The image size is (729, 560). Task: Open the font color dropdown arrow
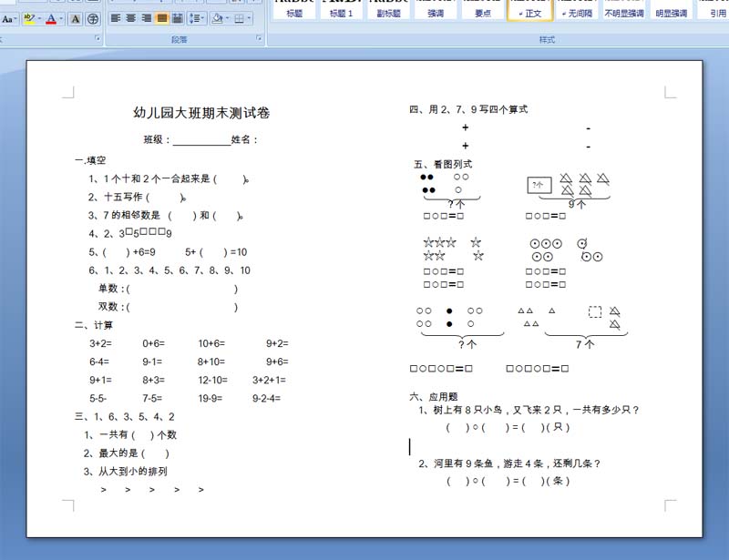click(x=61, y=18)
